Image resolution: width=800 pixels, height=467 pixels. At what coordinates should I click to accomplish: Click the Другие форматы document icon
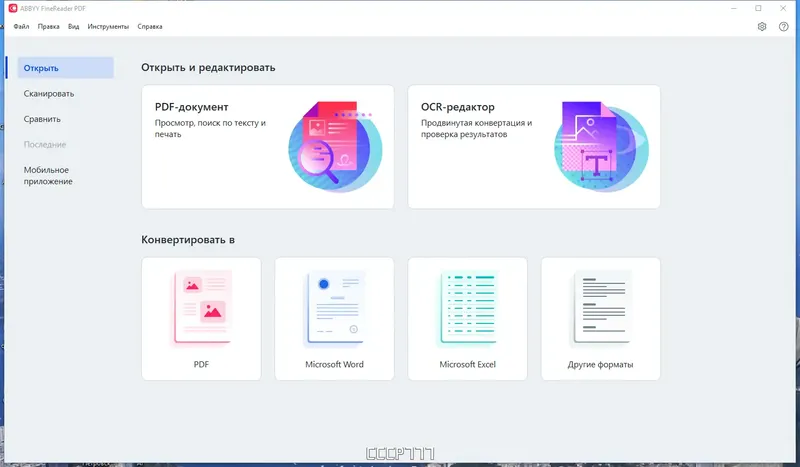[x=602, y=308]
